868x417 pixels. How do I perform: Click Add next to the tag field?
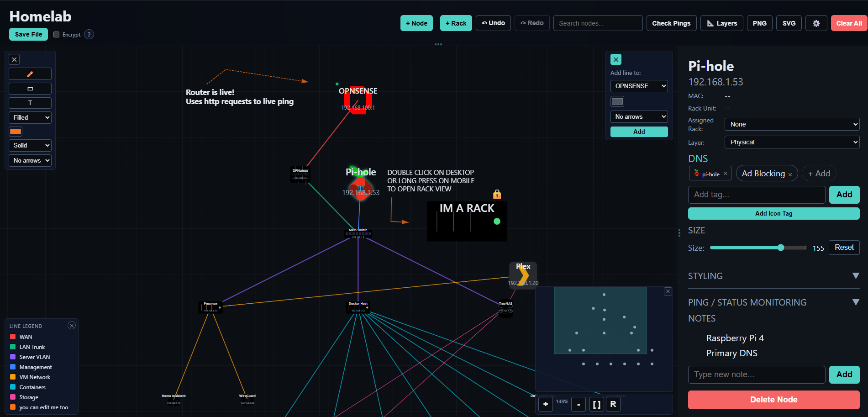click(844, 195)
